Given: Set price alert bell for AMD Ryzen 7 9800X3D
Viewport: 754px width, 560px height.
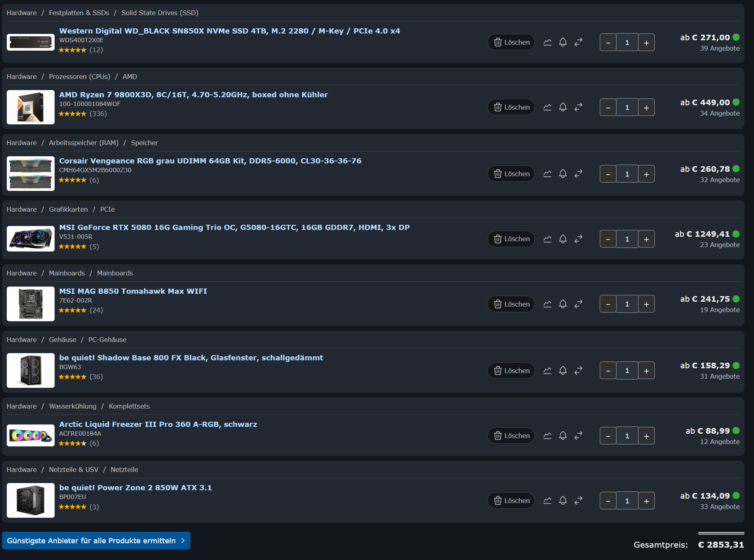Looking at the screenshot, I should pos(563,107).
